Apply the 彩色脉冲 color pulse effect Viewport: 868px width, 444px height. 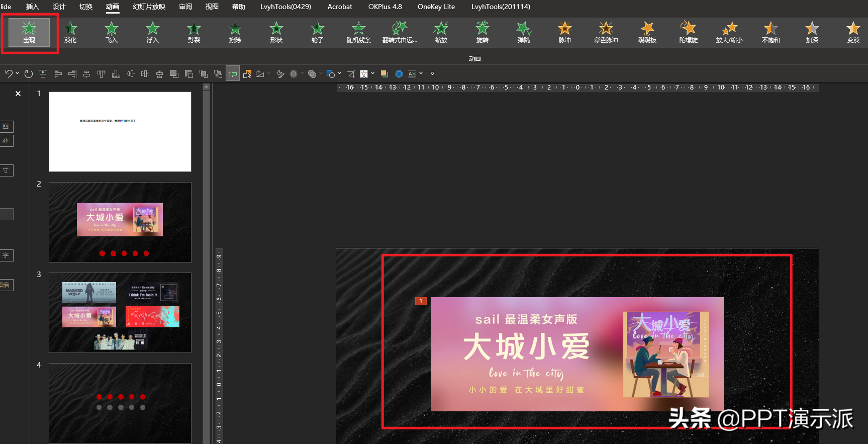click(606, 32)
